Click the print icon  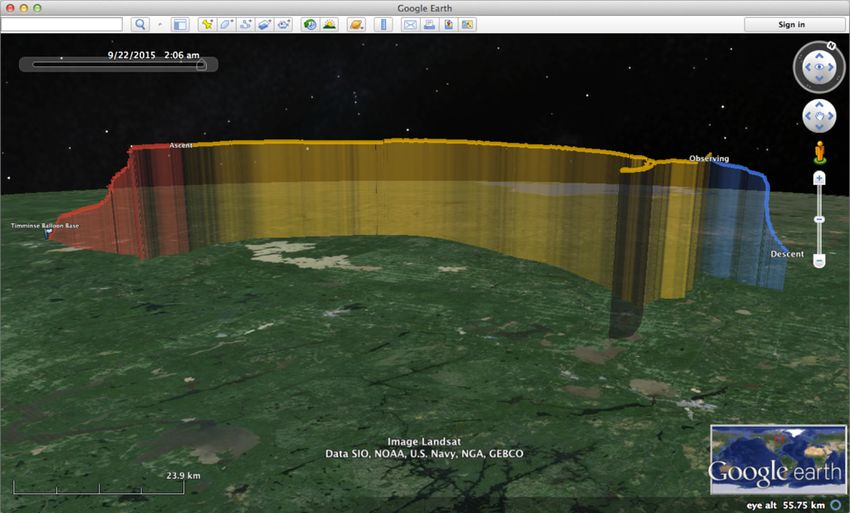coord(429,24)
